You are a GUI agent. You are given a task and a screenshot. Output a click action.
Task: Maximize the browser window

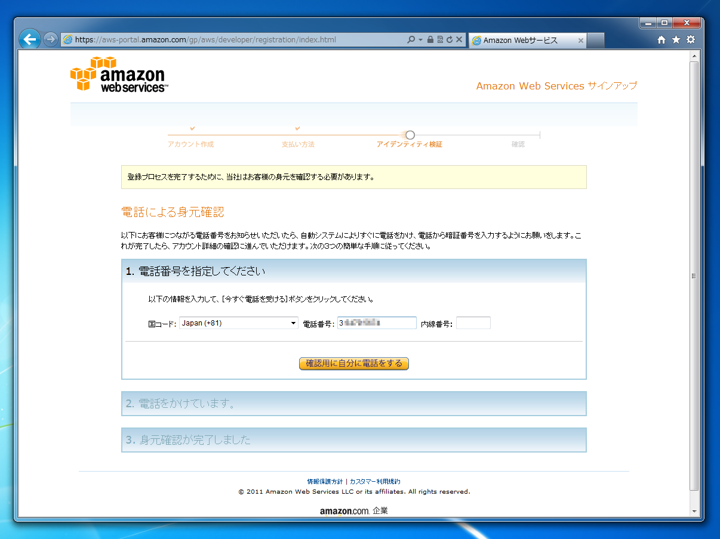point(664,22)
